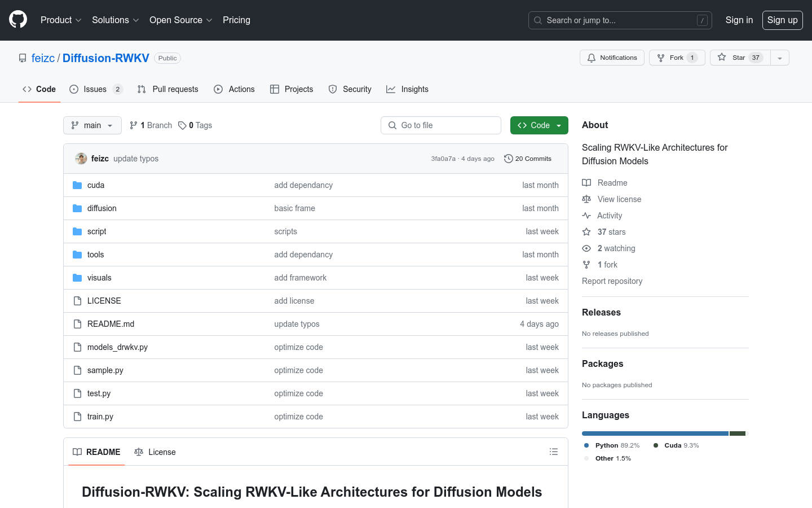
Task: Open the models_drwkv.py file
Action: pos(117,347)
